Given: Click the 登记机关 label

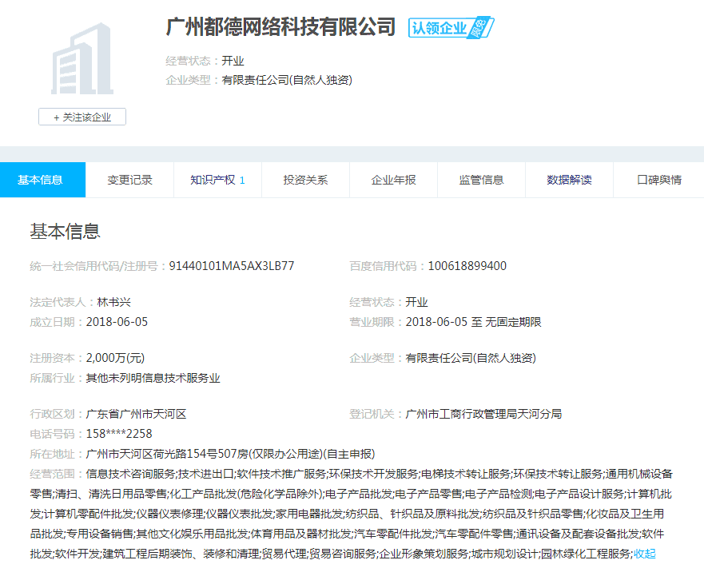Looking at the screenshot, I should click(x=372, y=414).
